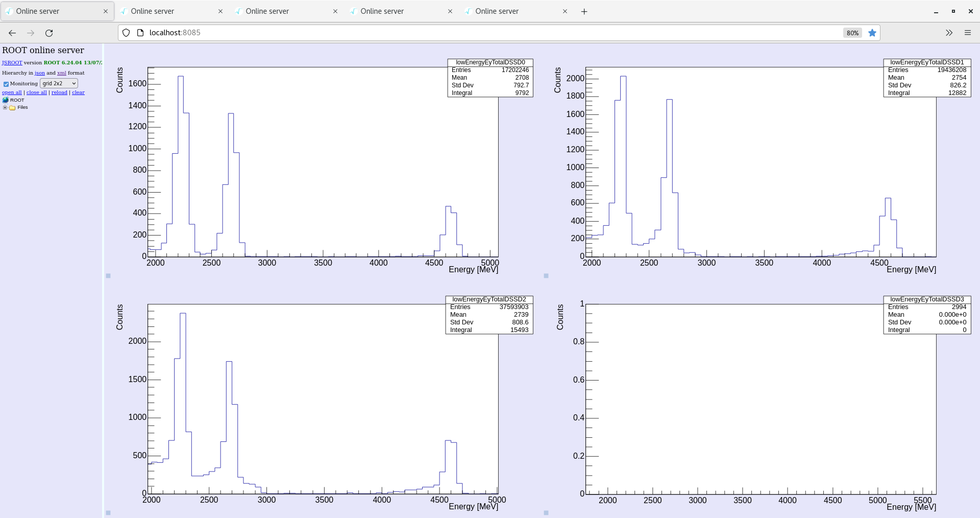Expand the Files tree node
980x518 pixels.
pos(5,107)
